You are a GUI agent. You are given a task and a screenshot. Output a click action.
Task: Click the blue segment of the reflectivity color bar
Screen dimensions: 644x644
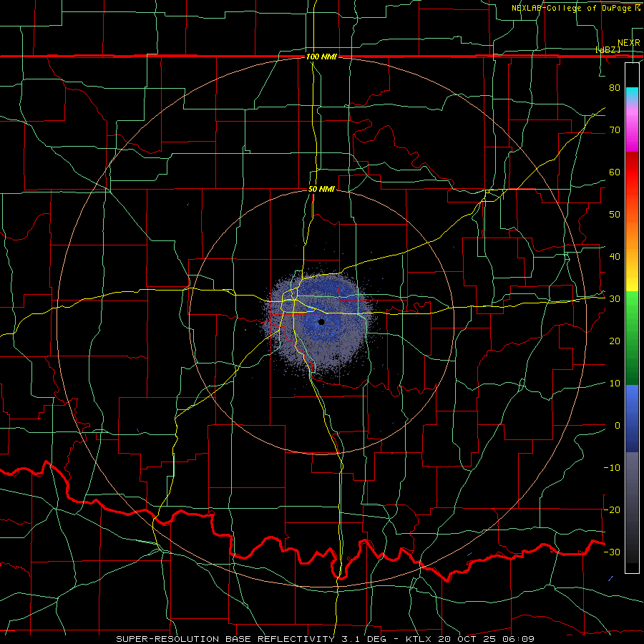coord(632,419)
